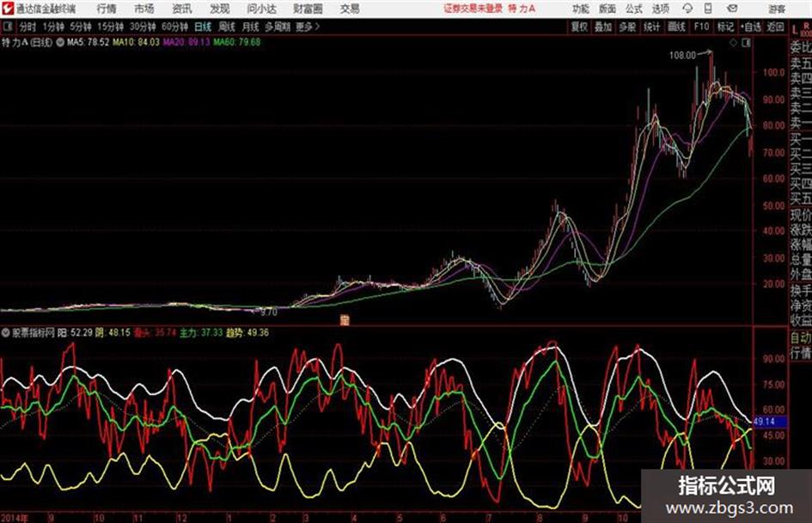Click the 通达信 red logo icon
Screen dimensions: 812x523
7,9
